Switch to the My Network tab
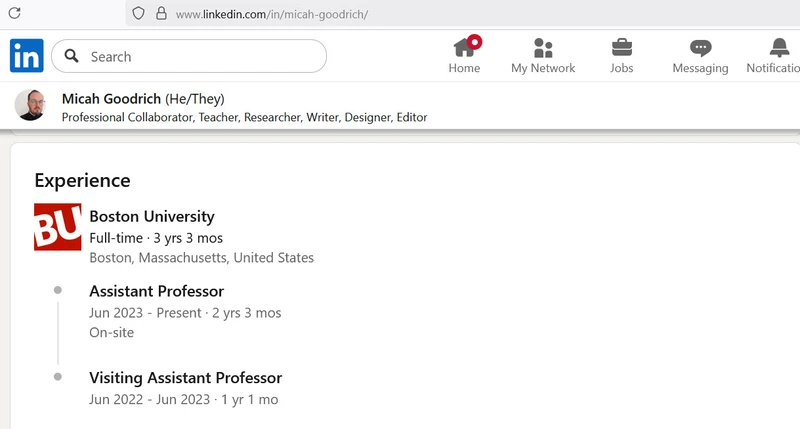800x429 pixels. coord(543,56)
